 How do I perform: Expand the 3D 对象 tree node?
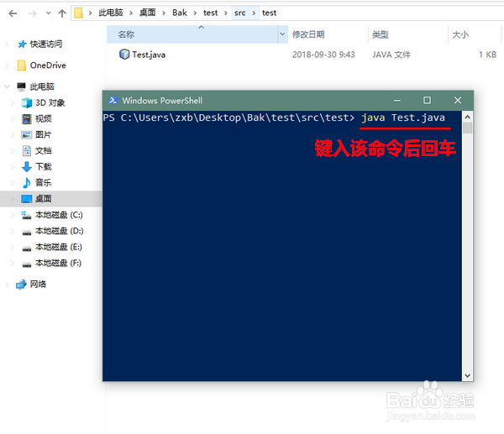[13, 102]
